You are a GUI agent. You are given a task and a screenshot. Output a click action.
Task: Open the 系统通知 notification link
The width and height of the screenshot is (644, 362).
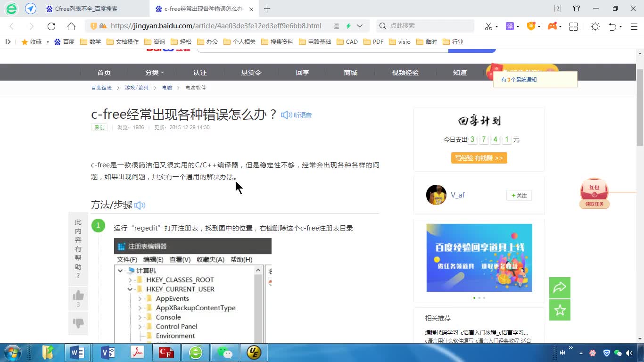[519, 80]
